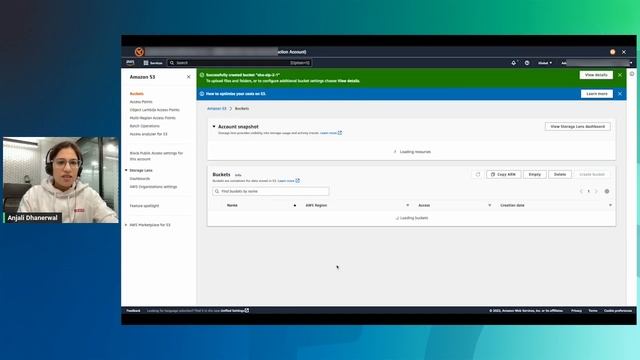Go to previous page of buckets
The height and width of the screenshot is (360, 640).
click(x=581, y=191)
